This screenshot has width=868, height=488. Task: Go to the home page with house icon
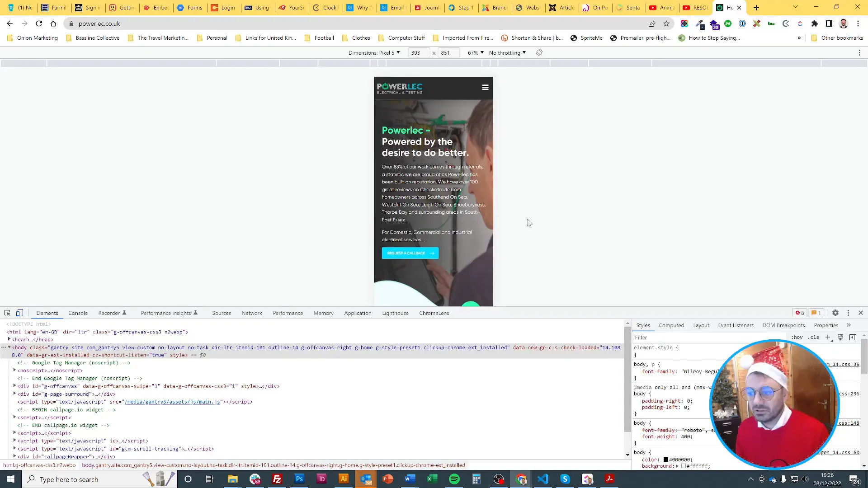click(x=53, y=23)
